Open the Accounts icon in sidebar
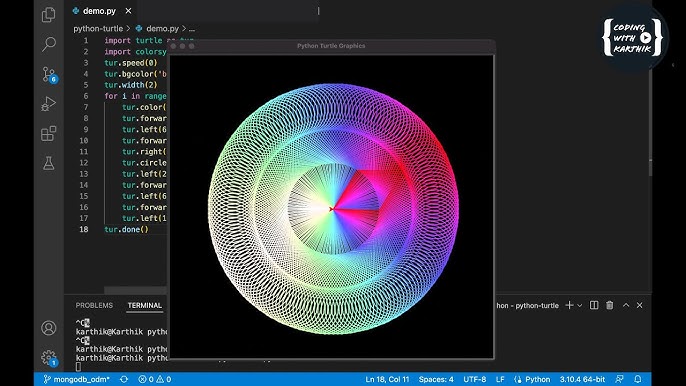 click(49, 328)
